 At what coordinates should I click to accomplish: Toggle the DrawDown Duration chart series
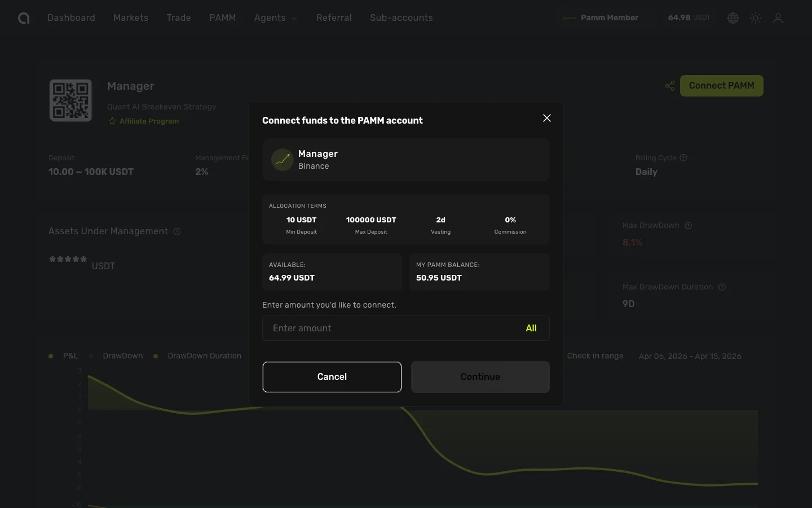197,356
